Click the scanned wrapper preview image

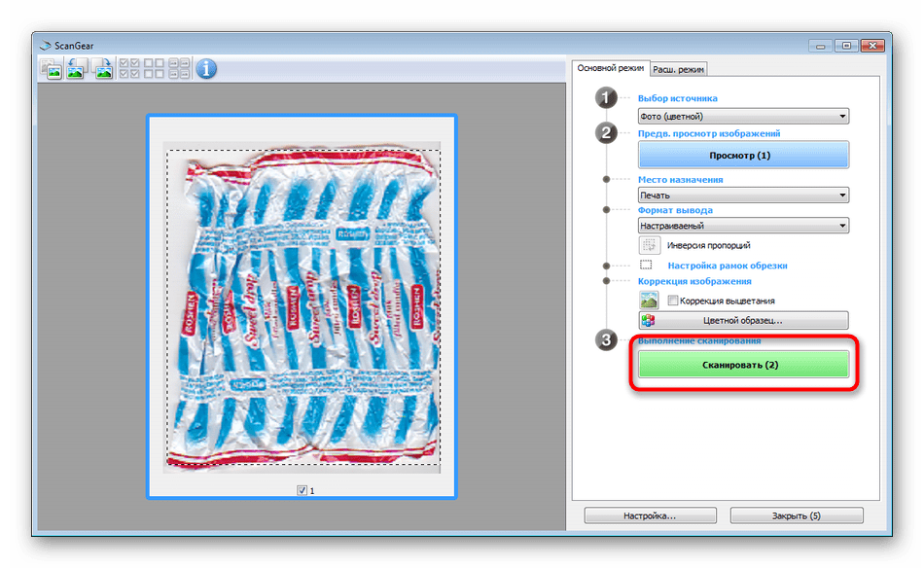coord(302,309)
